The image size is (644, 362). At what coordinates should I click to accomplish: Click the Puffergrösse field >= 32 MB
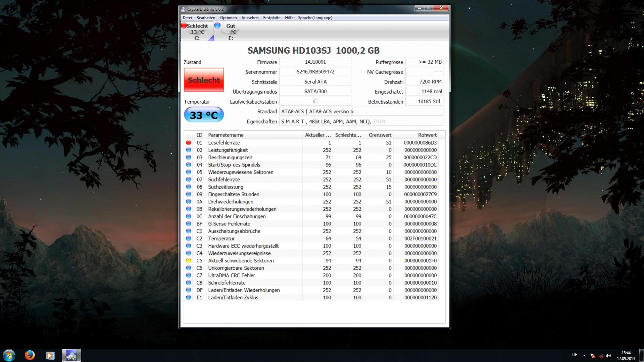(425, 62)
